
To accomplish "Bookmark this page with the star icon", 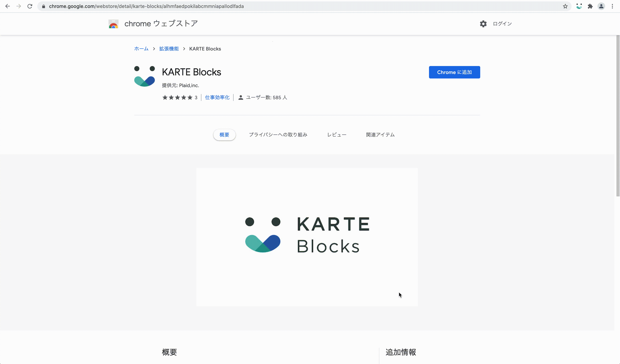I will pyautogui.click(x=565, y=6).
